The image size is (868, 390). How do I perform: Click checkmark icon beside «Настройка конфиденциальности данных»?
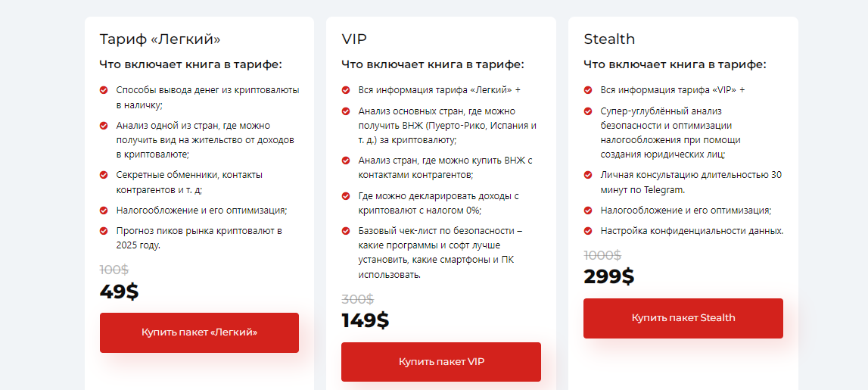(588, 231)
